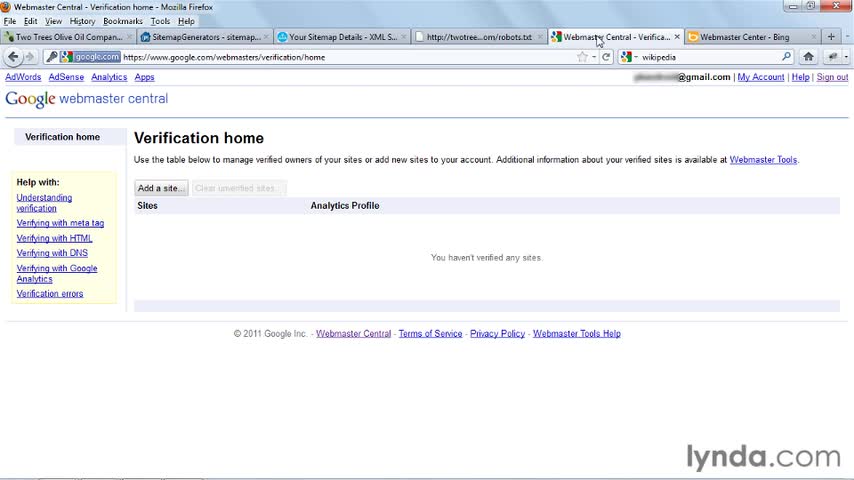
Task: Close the robots.txt tab
Action: (540, 37)
